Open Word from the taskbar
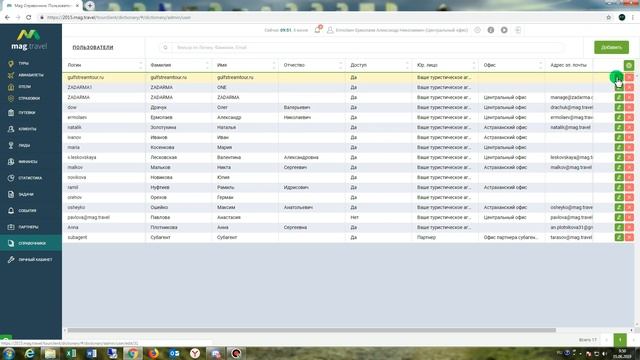640x360 pixels. tap(91, 353)
